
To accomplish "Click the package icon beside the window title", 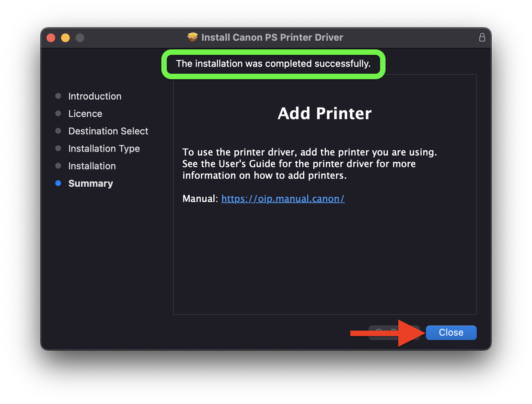I will [x=192, y=37].
